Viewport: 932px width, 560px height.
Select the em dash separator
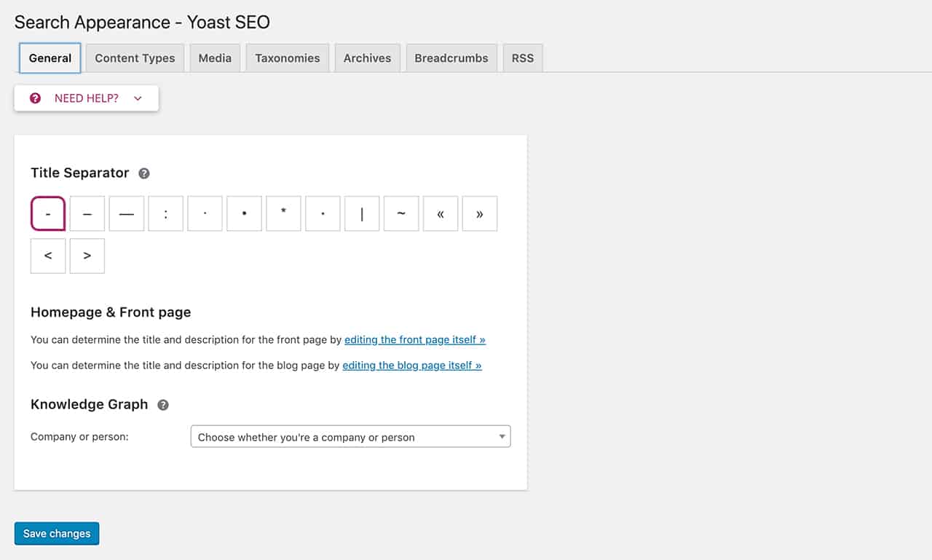[127, 213]
